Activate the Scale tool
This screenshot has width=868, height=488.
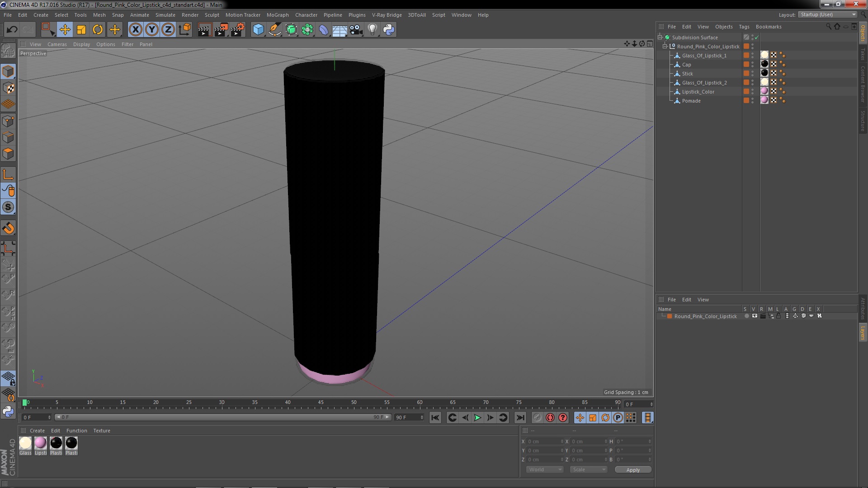tap(81, 30)
